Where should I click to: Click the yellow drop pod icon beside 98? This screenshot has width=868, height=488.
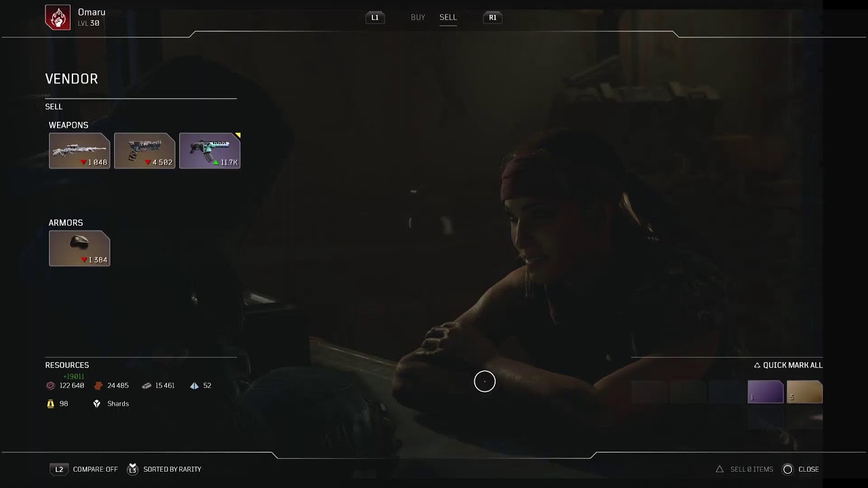pos(50,404)
